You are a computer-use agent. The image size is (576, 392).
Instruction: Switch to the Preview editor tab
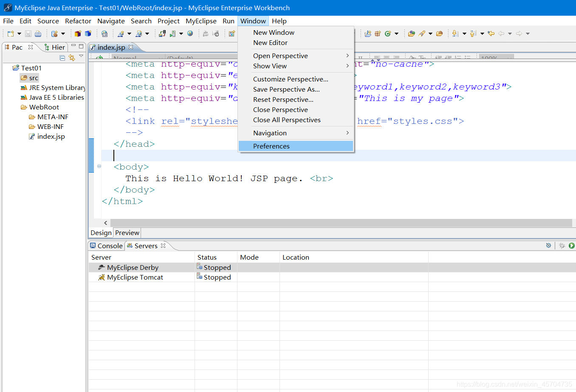pos(127,232)
